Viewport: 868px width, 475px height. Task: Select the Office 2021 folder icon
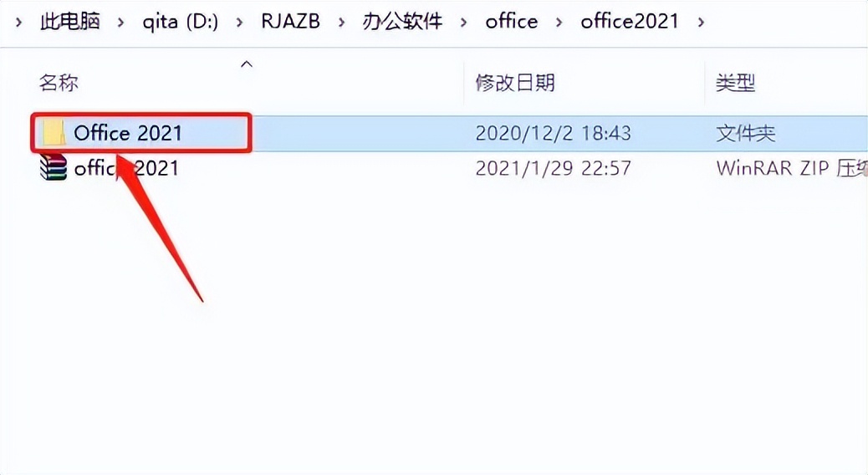pos(54,133)
